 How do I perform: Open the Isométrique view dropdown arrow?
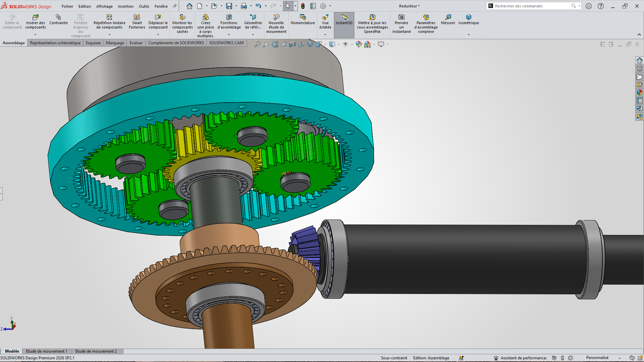(x=469, y=35)
